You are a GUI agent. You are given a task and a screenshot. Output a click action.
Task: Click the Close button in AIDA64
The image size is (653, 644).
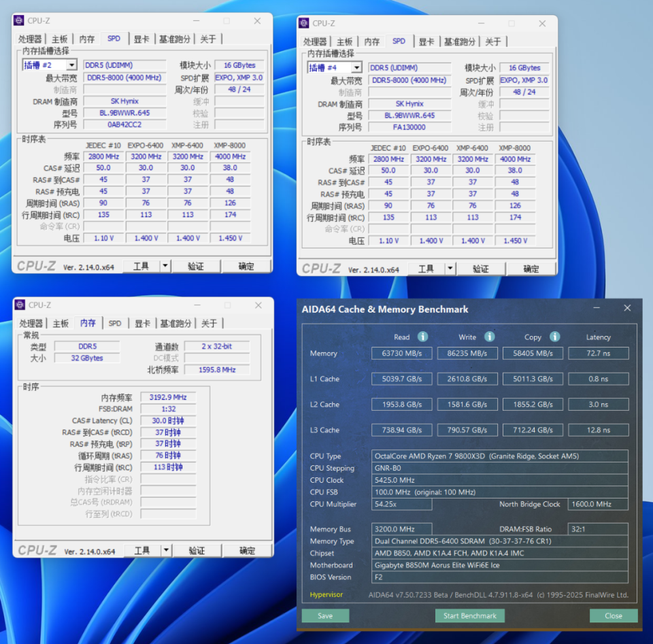(614, 615)
